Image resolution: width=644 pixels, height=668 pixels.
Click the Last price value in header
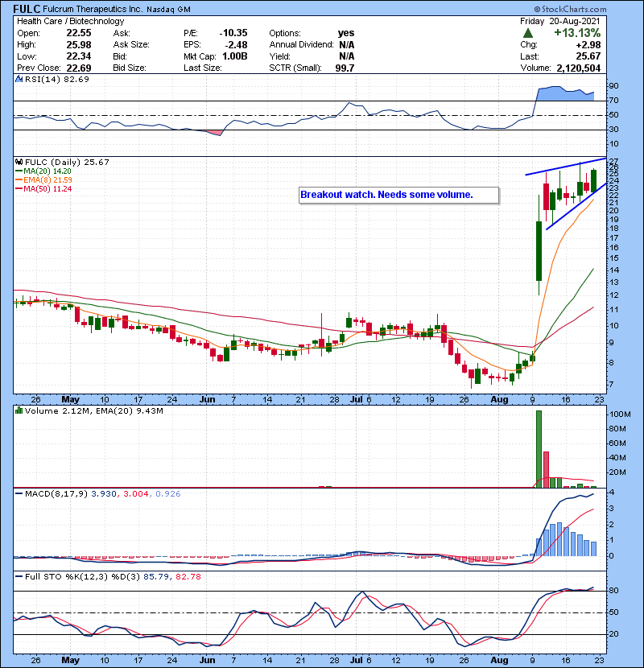(588, 56)
